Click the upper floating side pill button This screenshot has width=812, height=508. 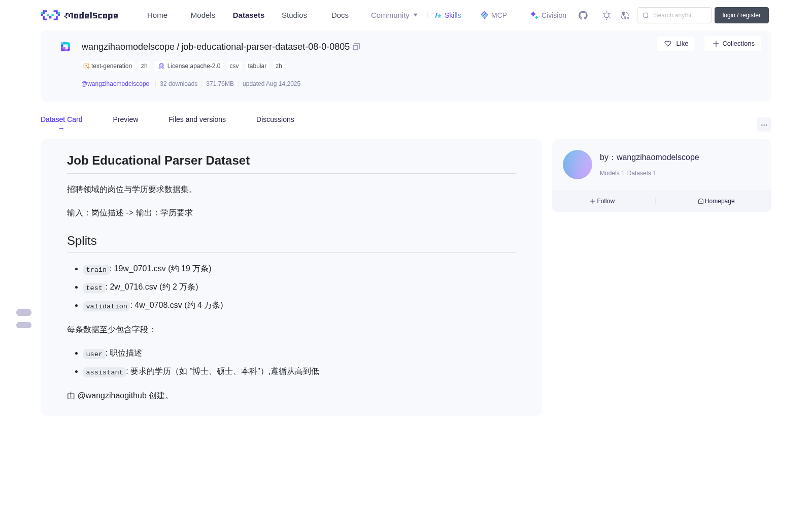[24, 312]
